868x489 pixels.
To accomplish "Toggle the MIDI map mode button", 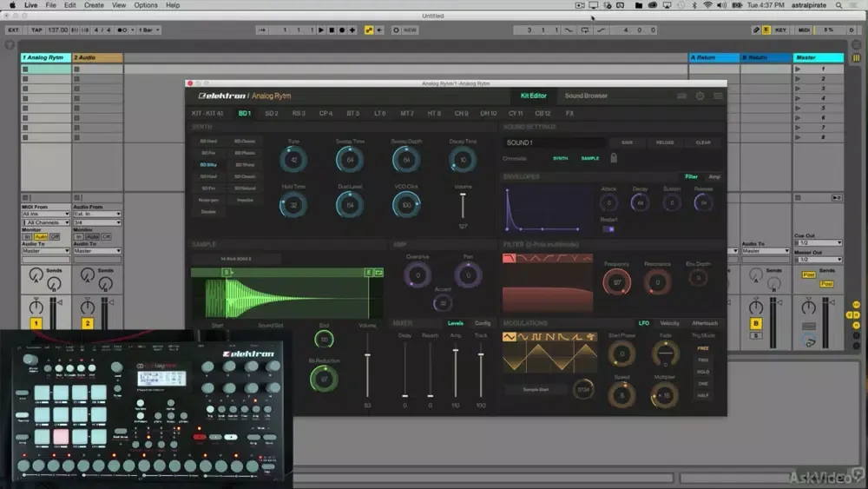I will pyautogui.click(x=804, y=30).
